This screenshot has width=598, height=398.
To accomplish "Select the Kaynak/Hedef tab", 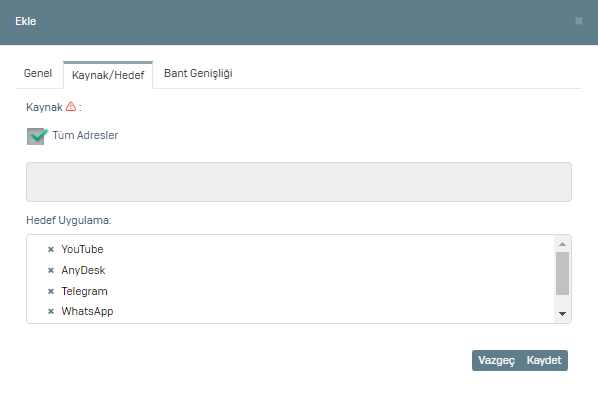I will point(108,75).
